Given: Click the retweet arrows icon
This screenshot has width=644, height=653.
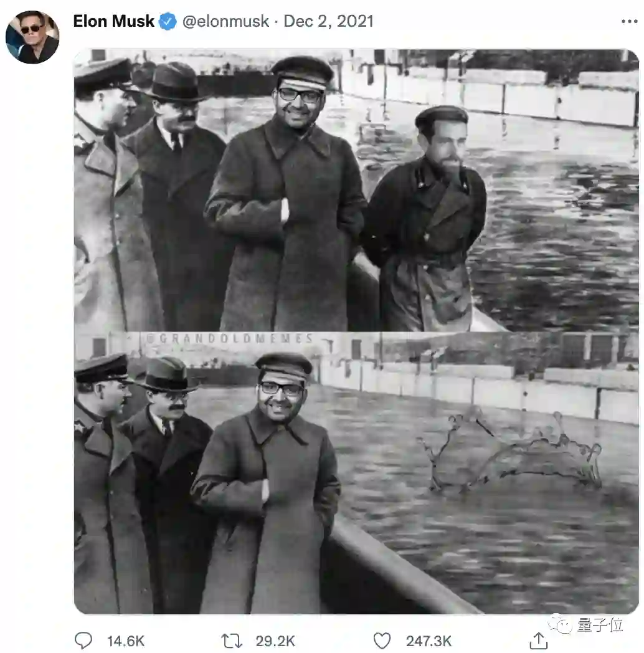Looking at the screenshot, I should [x=232, y=641].
